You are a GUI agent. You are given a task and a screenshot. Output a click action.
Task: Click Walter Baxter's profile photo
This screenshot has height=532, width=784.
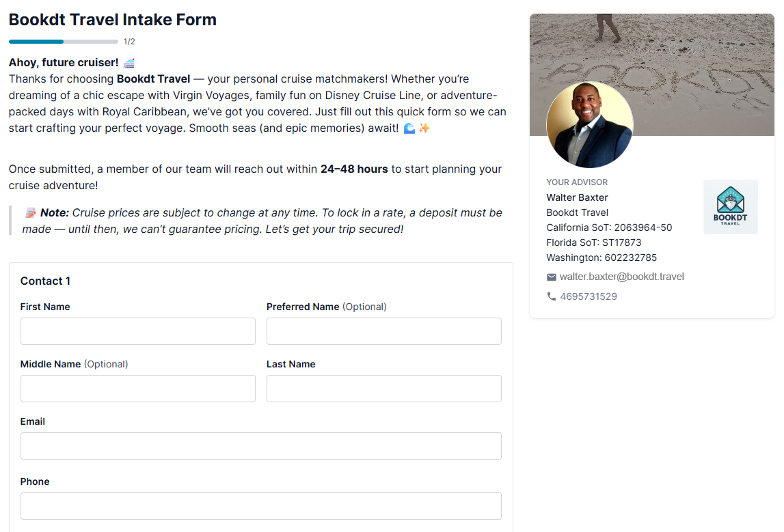tap(589, 125)
